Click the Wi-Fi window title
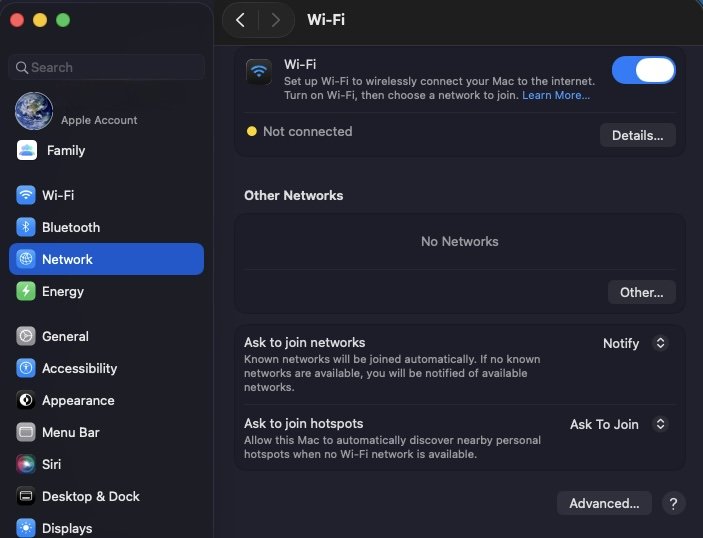 [326, 20]
